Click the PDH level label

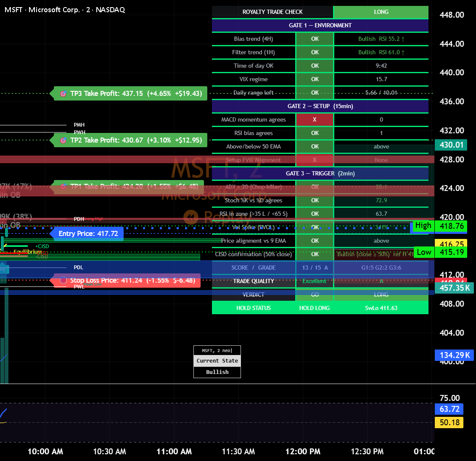[x=79, y=219]
